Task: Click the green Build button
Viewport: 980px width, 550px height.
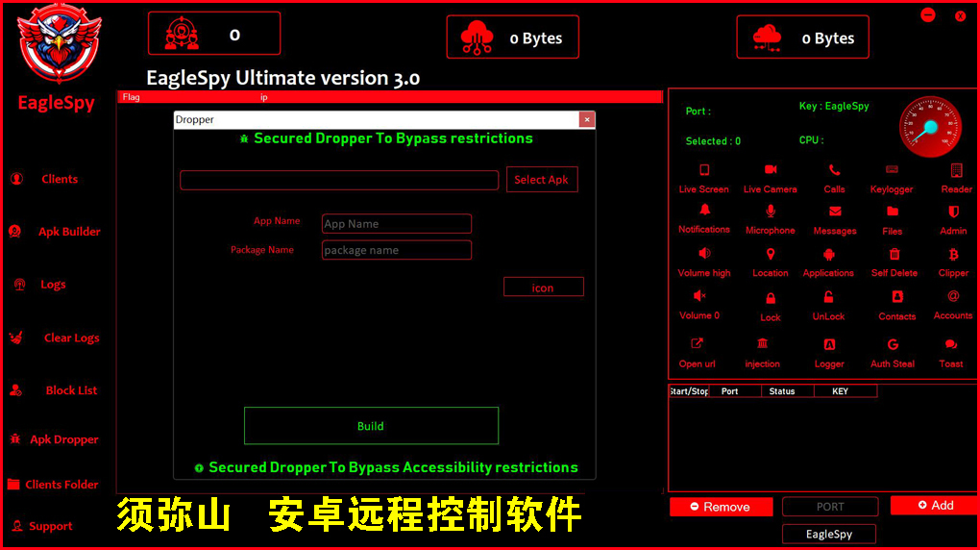Action: pyautogui.click(x=371, y=426)
